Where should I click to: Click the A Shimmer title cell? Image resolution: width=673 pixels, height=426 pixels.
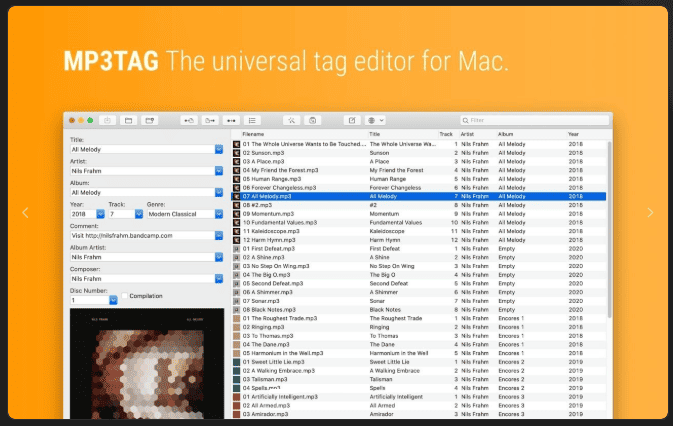click(383, 292)
